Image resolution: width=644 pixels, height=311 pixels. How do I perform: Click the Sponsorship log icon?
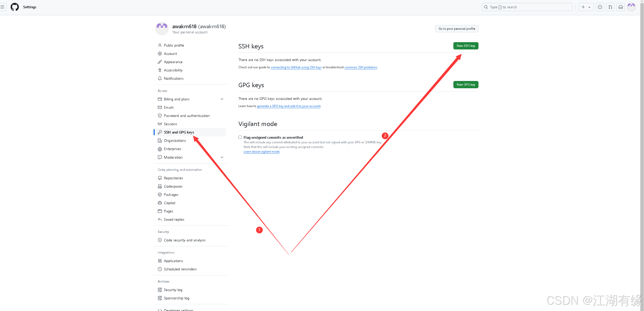[160, 298]
